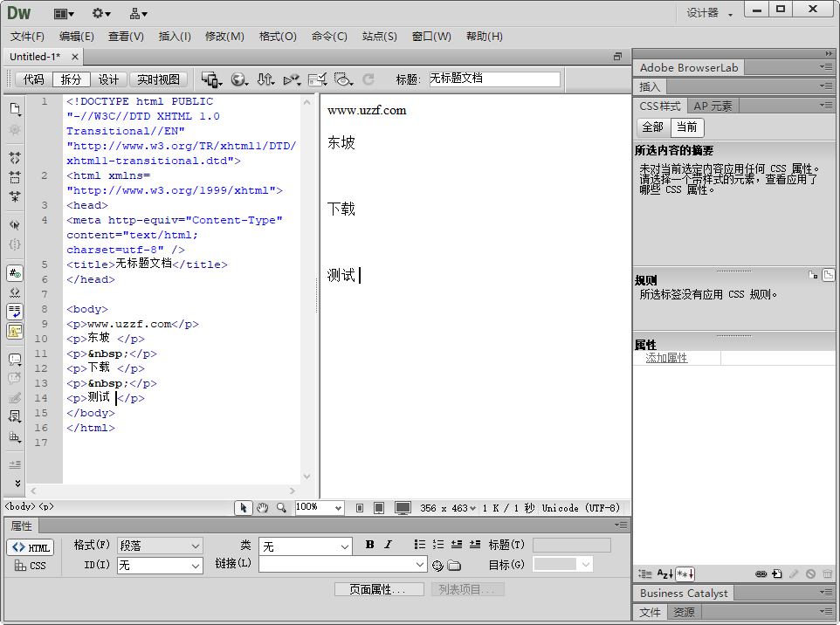Click the tablet size window icon
This screenshot has width=840, height=625.
click(379, 508)
